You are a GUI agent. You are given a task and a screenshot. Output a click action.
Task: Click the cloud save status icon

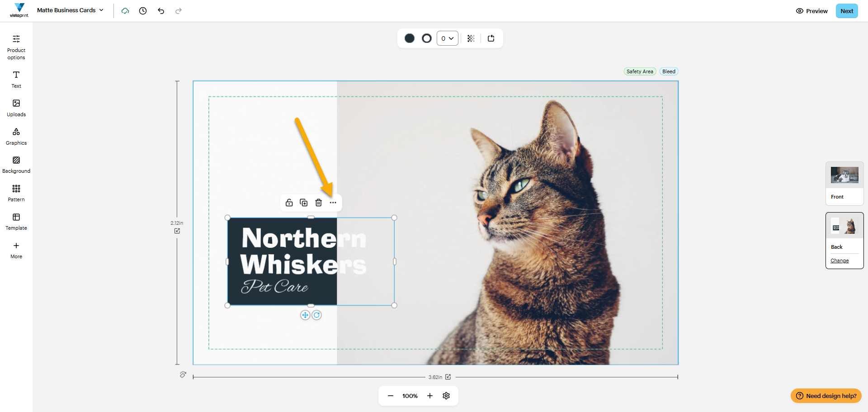pyautogui.click(x=125, y=11)
